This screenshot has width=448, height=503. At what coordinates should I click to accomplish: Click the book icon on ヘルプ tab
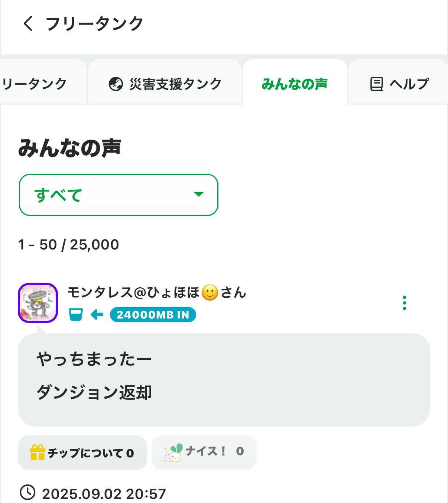click(376, 84)
